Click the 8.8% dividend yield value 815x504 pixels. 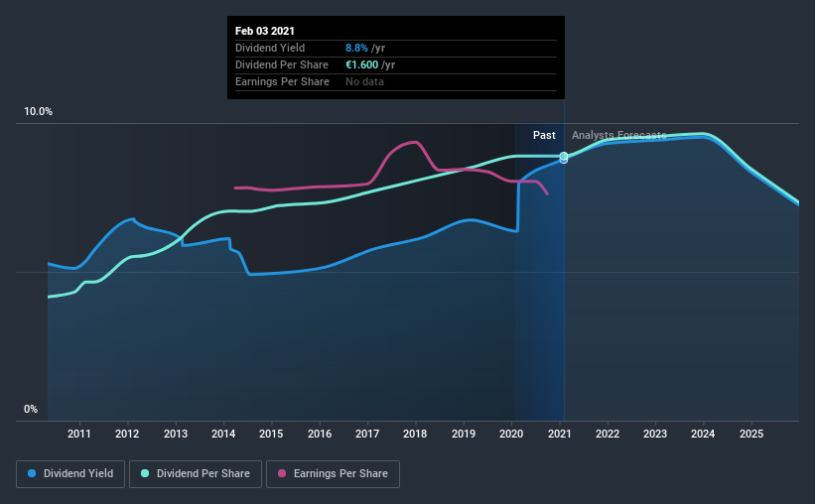coord(356,48)
